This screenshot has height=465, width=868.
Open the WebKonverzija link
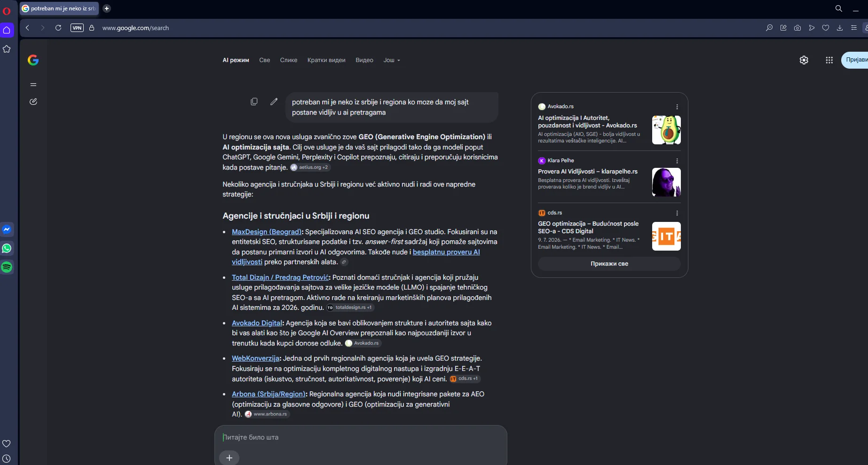pyautogui.click(x=256, y=358)
